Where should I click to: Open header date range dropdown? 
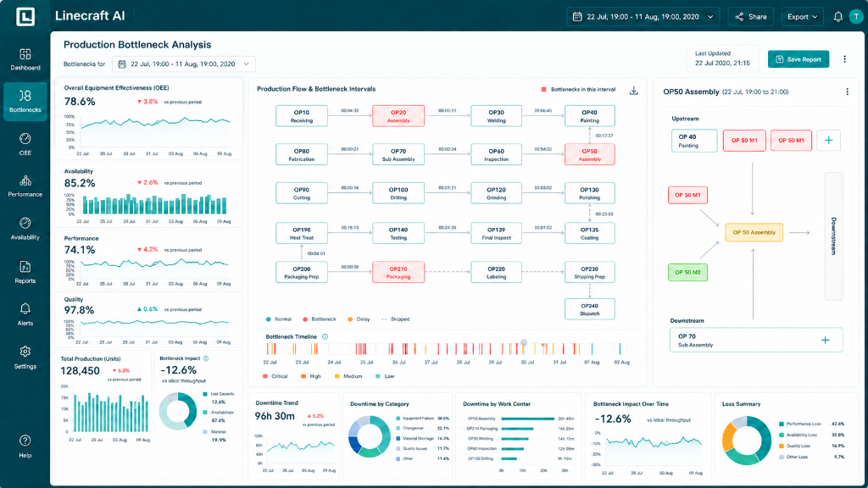pyautogui.click(x=643, y=17)
